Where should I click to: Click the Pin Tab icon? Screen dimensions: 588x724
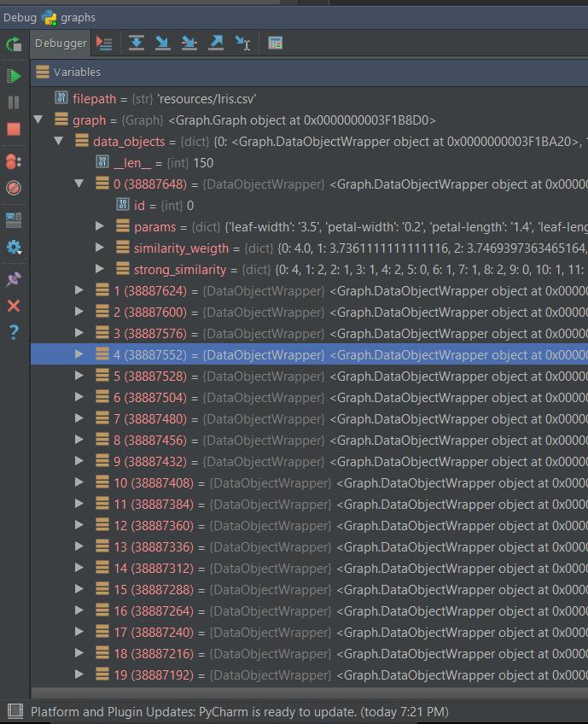tap(14, 279)
